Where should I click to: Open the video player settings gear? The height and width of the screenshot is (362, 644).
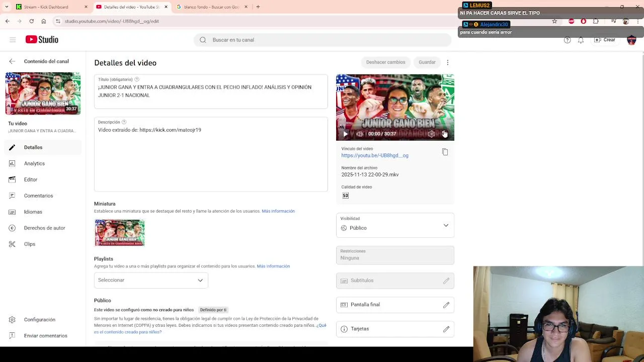[x=431, y=134]
